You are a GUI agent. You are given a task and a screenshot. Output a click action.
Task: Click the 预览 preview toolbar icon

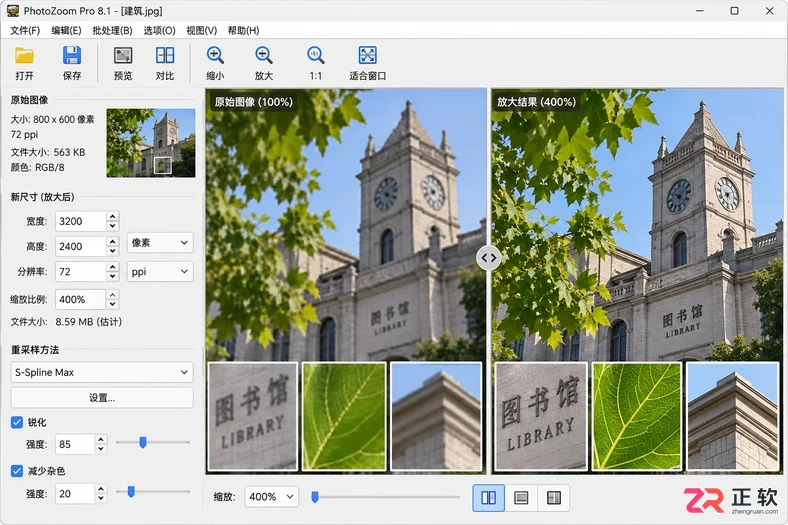(123, 63)
